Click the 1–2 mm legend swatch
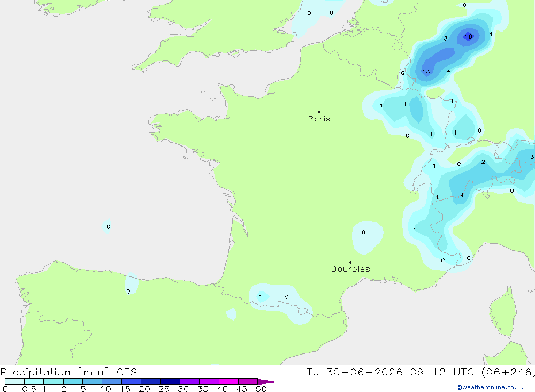 point(53,381)
